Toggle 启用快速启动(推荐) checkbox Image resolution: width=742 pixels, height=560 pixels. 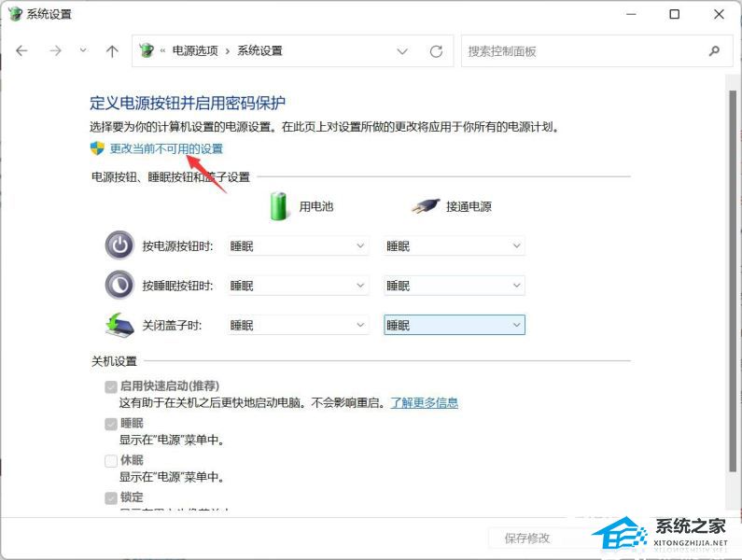tap(111, 387)
